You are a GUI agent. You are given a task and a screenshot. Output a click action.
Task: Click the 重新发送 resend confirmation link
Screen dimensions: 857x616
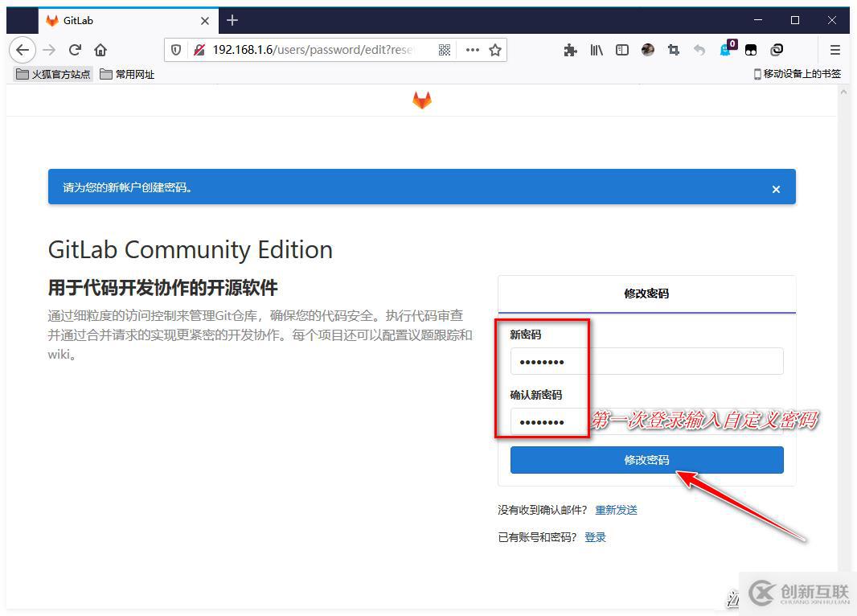(x=616, y=509)
